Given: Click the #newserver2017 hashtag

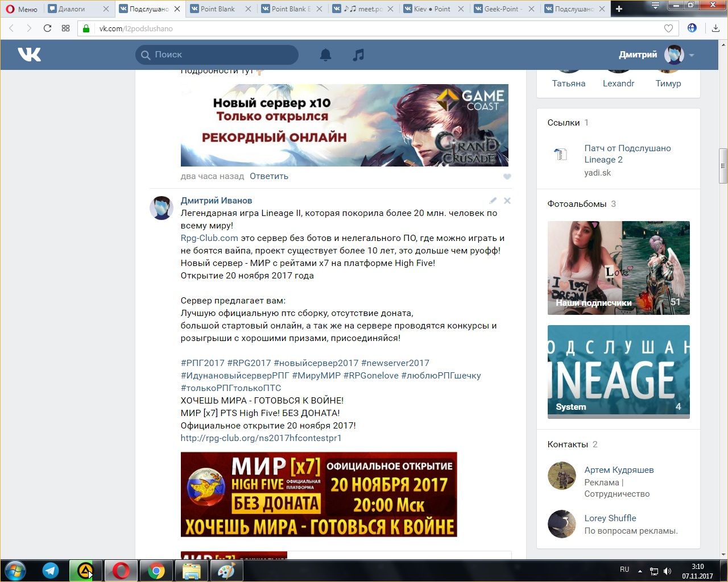Looking at the screenshot, I should tap(395, 363).
